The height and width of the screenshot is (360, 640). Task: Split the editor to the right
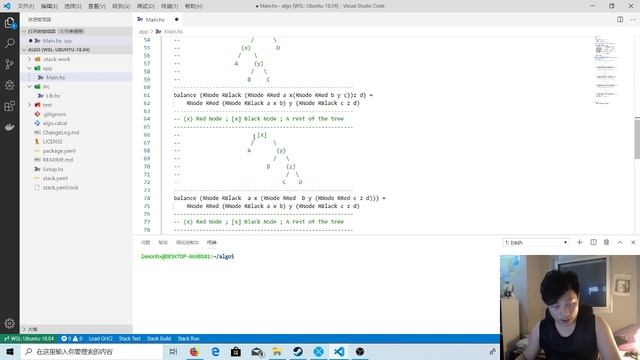click(x=620, y=20)
